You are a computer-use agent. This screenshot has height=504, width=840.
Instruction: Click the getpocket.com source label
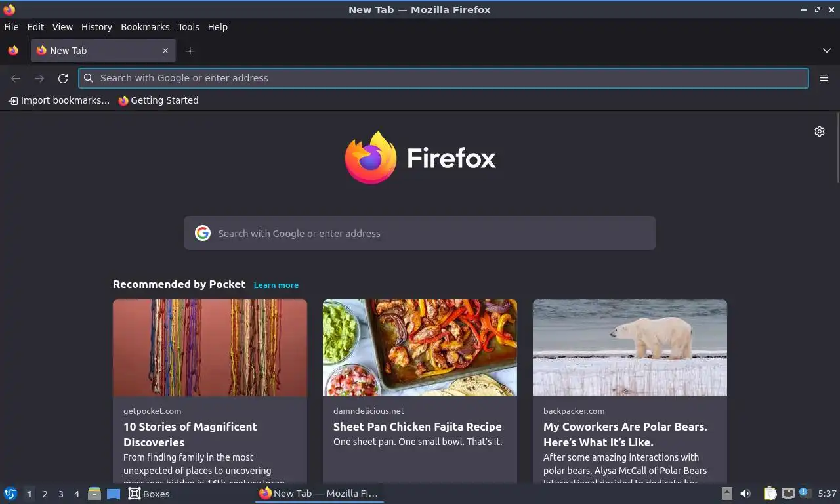152,411
